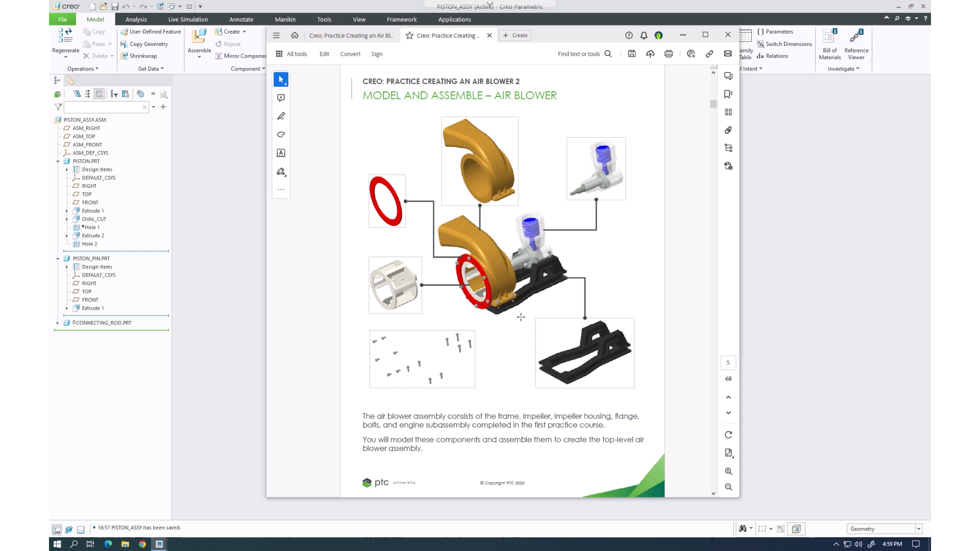Open the PDF attachments panel icon
This screenshot has width=980, height=551.
(728, 130)
